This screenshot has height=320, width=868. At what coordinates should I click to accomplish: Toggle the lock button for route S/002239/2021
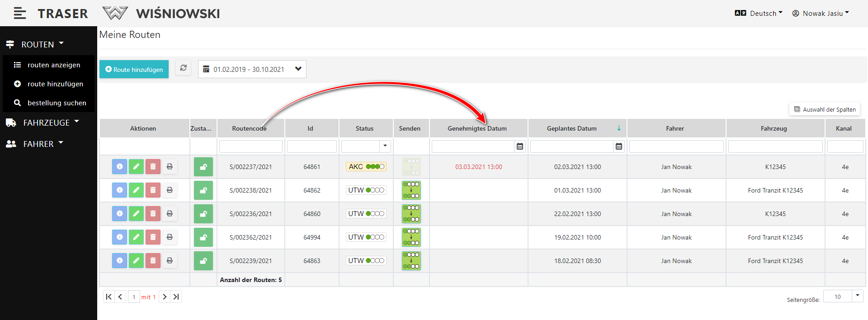pyautogui.click(x=203, y=261)
